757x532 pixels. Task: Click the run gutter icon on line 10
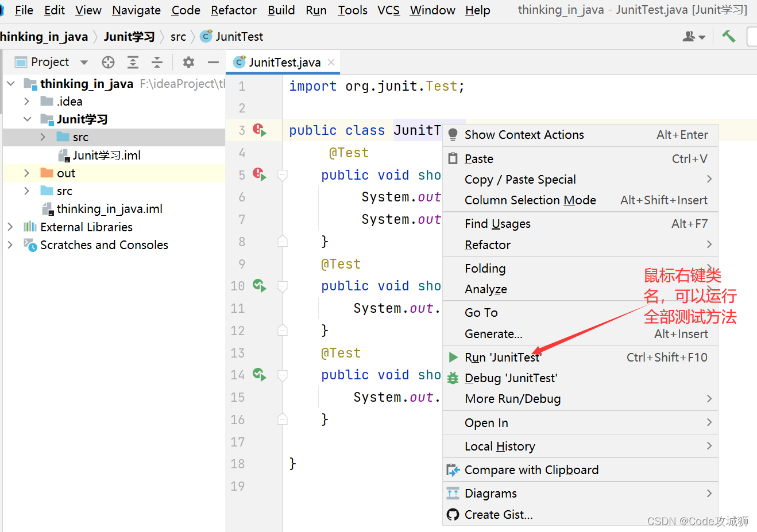pos(260,286)
